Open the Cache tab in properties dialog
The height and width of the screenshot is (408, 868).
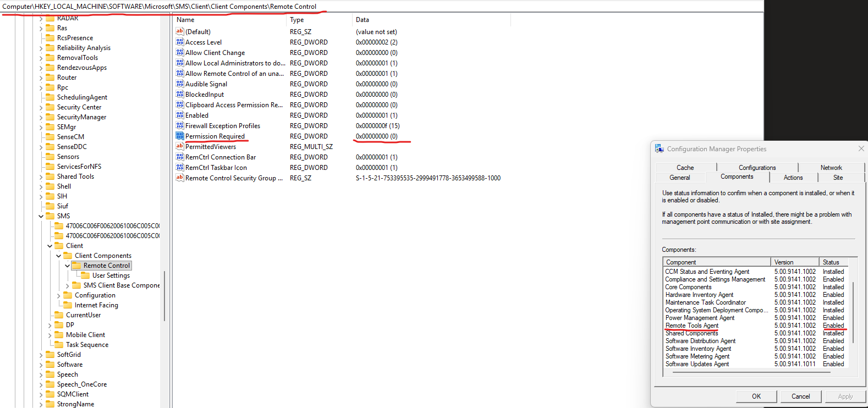(685, 168)
